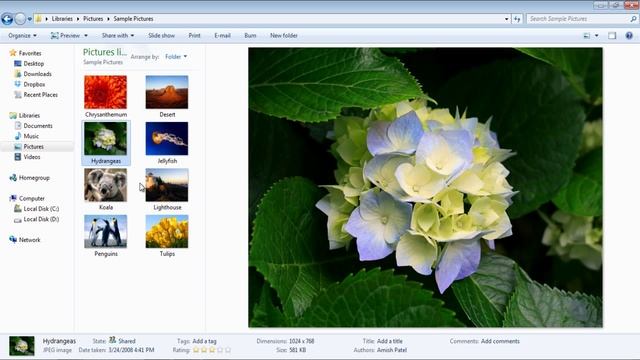
Task: Click the Forward navigation arrow
Action: pos(20,19)
